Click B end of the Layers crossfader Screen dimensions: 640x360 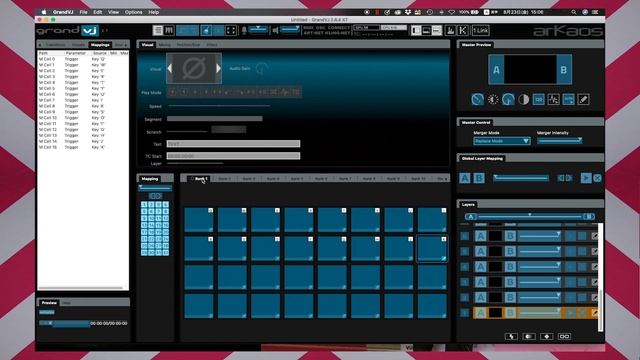[x=589, y=217]
